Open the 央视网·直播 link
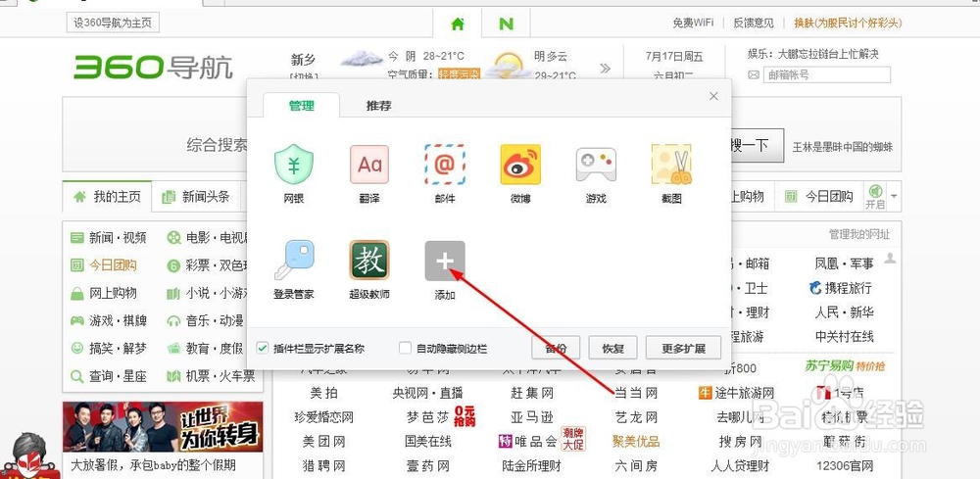The image size is (980, 479). pos(427,393)
